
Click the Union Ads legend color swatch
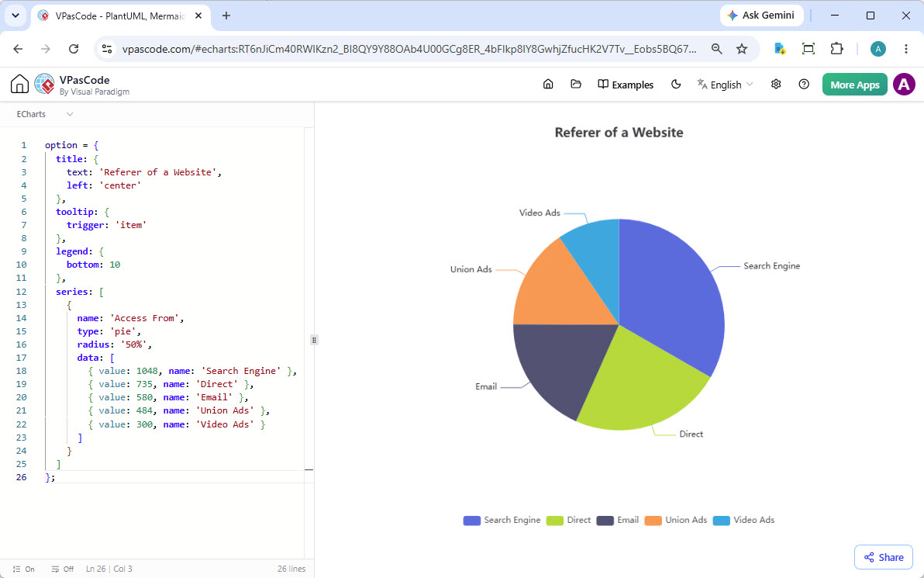[653, 520]
